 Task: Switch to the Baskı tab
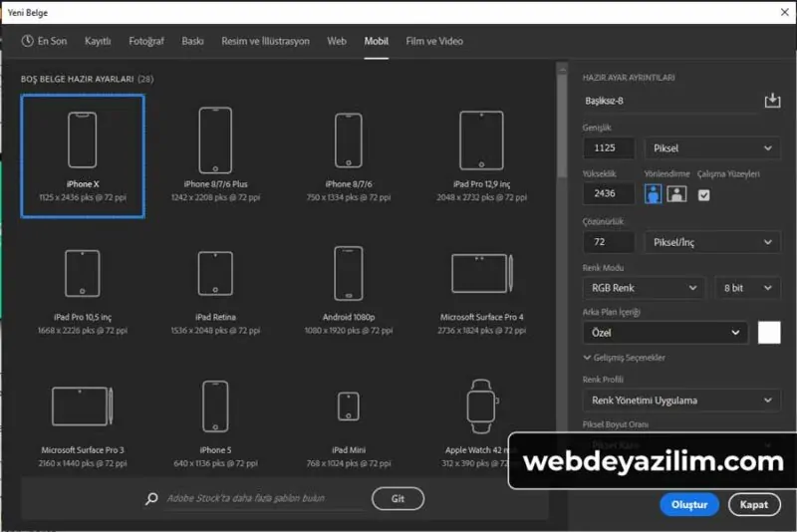192,41
